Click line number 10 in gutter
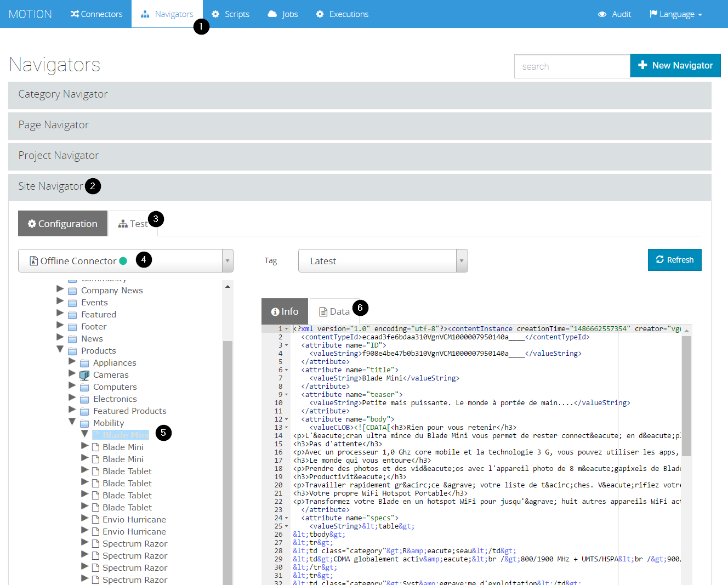This screenshot has height=585, width=728. pos(278,403)
